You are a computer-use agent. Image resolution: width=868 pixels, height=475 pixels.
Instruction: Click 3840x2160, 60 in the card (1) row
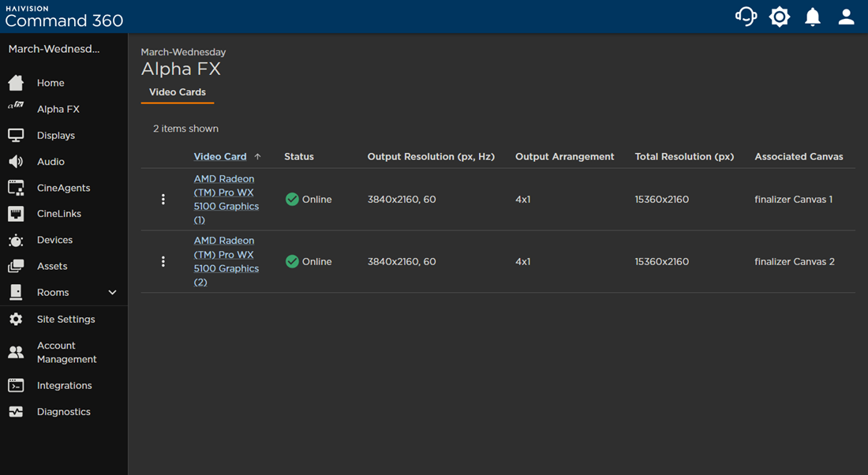(402, 200)
